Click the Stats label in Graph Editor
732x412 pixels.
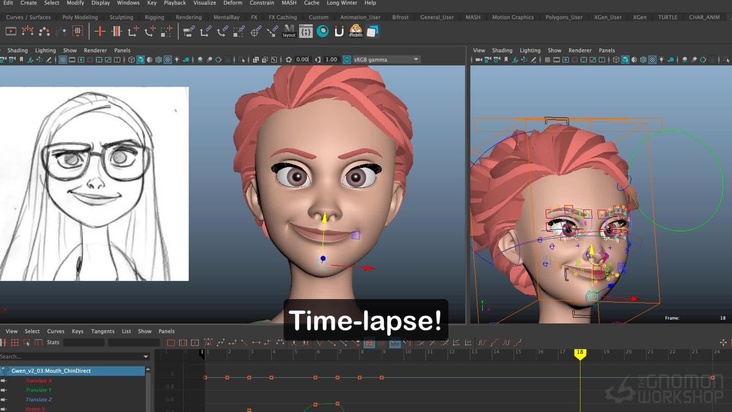coord(54,343)
